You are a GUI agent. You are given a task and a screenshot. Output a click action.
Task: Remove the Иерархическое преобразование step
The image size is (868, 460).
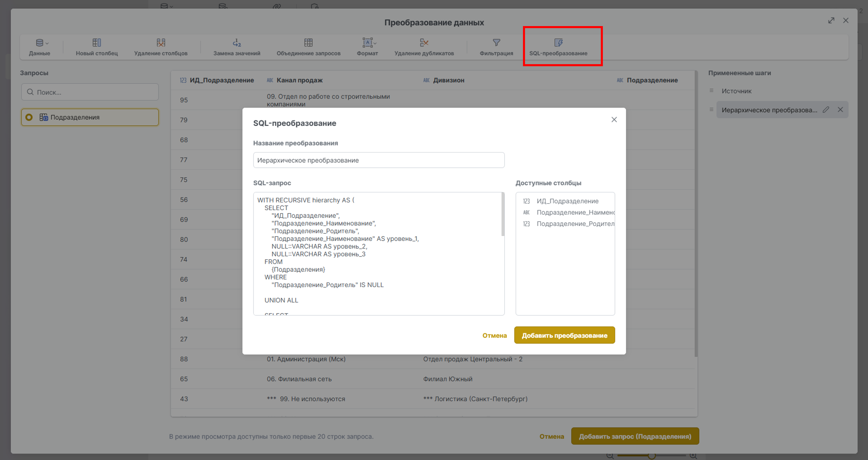(x=840, y=110)
